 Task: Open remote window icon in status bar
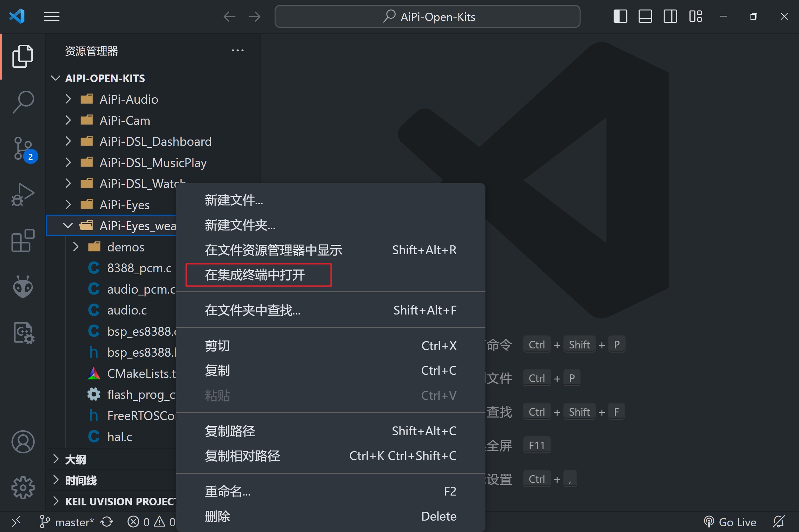[x=16, y=522]
